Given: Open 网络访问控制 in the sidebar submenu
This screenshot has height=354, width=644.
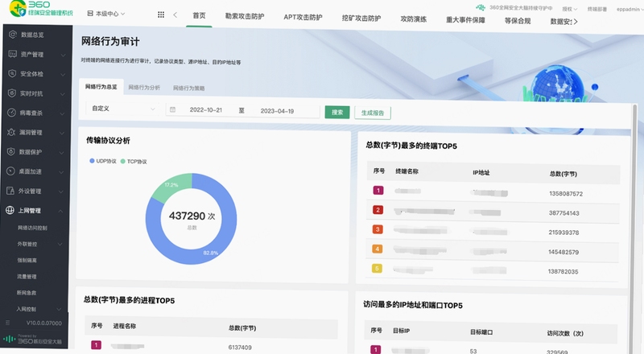Looking at the screenshot, I should tap(32, 228).
